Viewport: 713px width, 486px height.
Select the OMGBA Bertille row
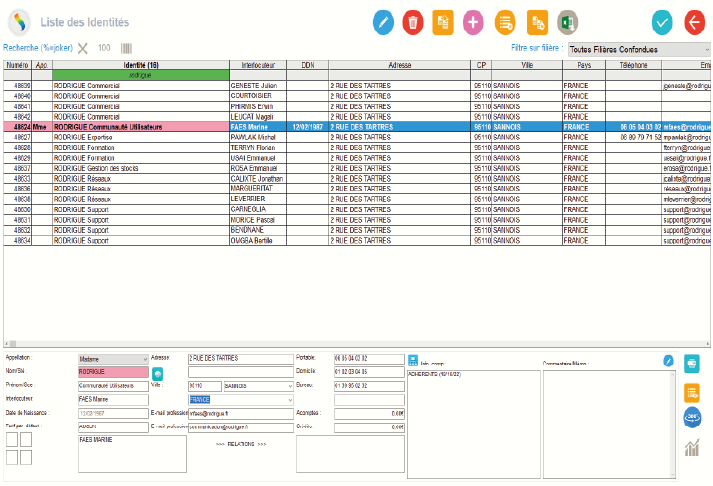point(357,240)
